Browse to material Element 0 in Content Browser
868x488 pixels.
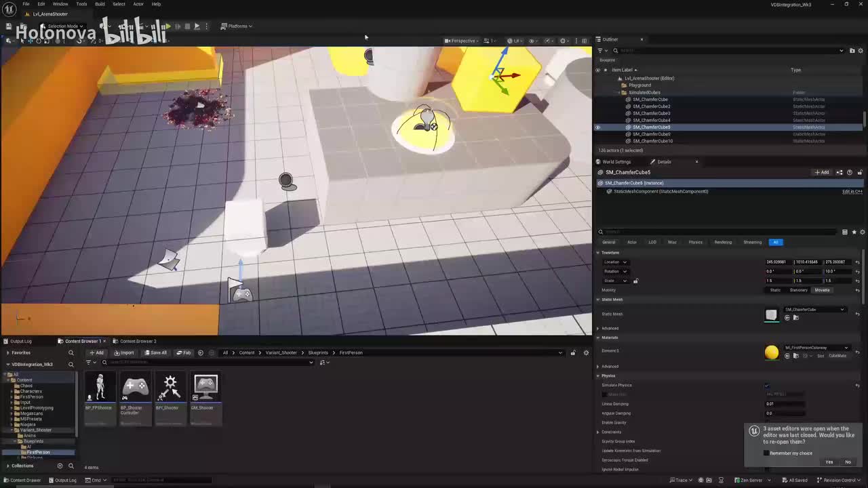tap(795, 356)
